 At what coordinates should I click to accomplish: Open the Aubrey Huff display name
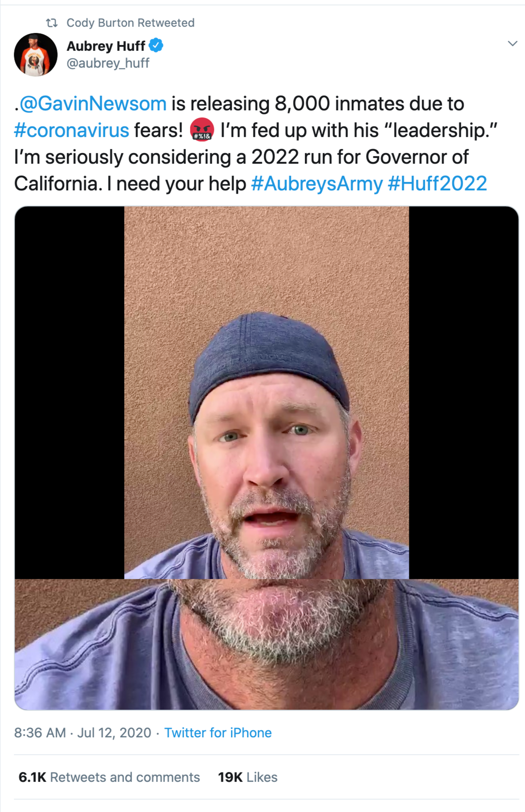coord(106,46)
